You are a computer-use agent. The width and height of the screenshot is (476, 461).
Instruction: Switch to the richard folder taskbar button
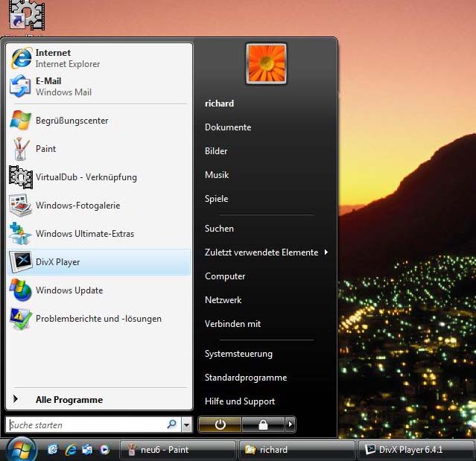[297, 450]
